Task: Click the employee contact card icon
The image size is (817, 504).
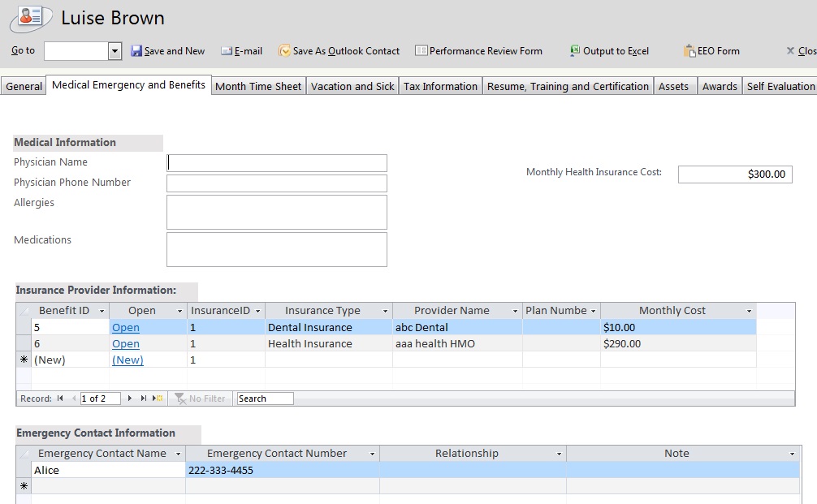Action: pyautogui.click(x=30, y=18)
